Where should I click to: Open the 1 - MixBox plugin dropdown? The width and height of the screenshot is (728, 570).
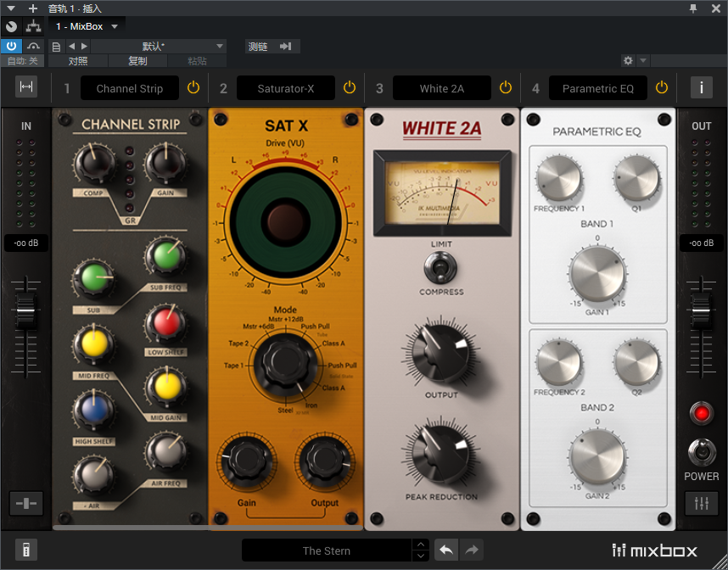tap(87, 26)
